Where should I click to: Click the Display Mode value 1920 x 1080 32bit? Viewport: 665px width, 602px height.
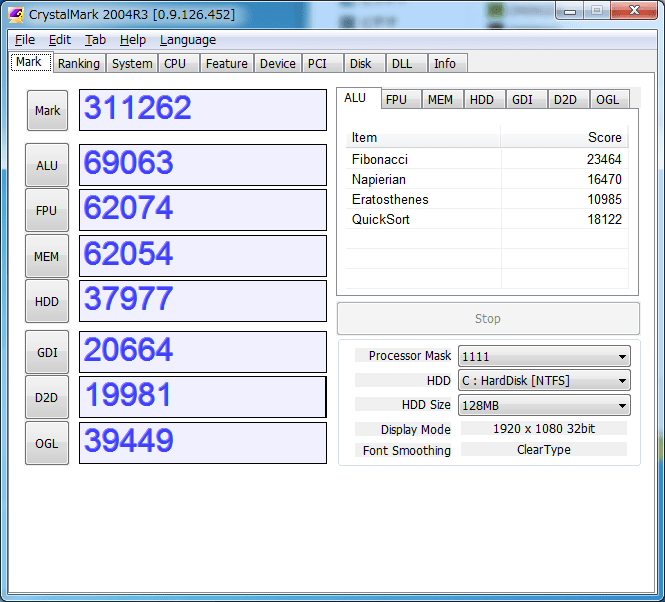pos(544,428)
